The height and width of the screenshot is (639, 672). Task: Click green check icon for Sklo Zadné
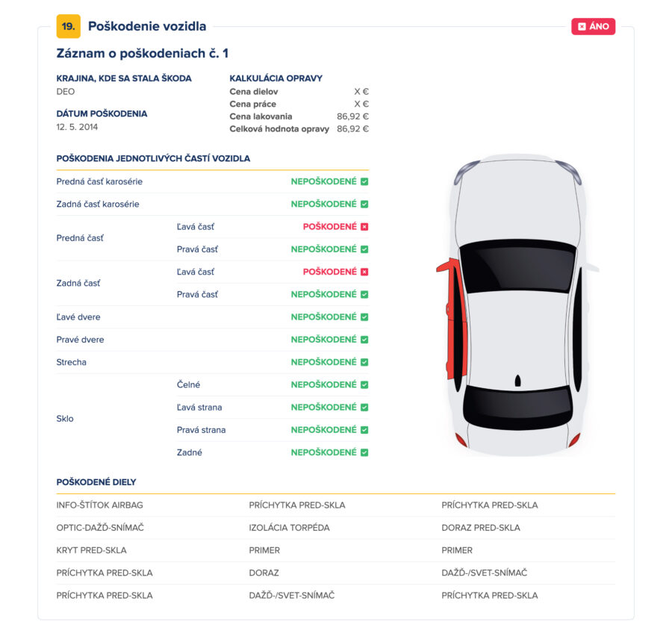pyautogui.click(x=364, y=452)
